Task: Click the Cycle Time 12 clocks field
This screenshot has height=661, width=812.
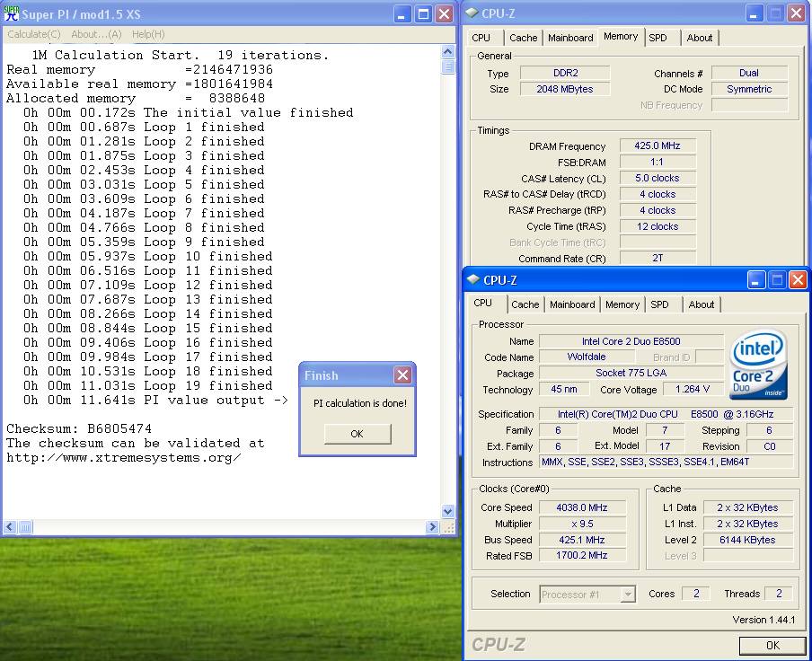Action: (658, 226)
